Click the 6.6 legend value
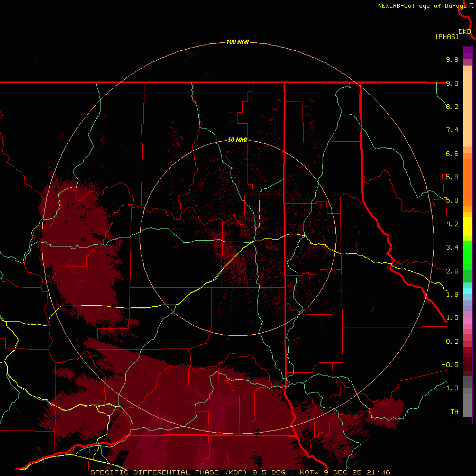This screenshot has width=476, height=476. 452,153
